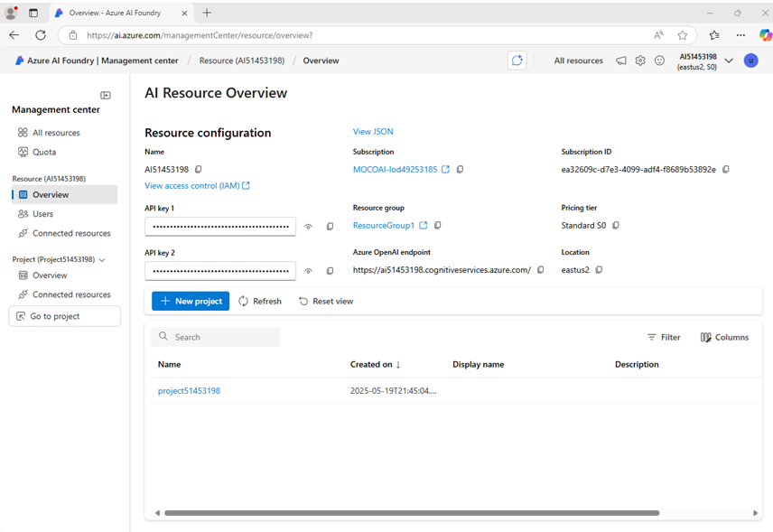This screenshot has width=773, height=532.
Task: Expand the AI51453198 resource switcher
Action: pos(729,61)
